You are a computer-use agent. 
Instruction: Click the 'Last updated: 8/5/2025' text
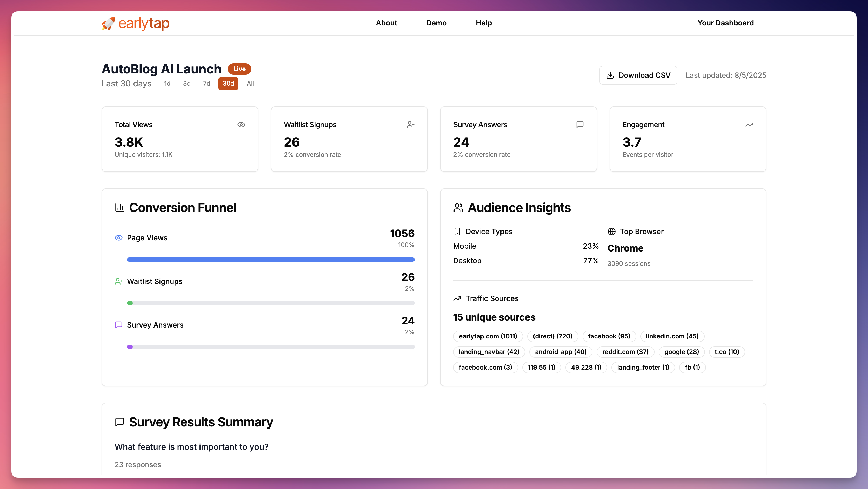point(726,75)
